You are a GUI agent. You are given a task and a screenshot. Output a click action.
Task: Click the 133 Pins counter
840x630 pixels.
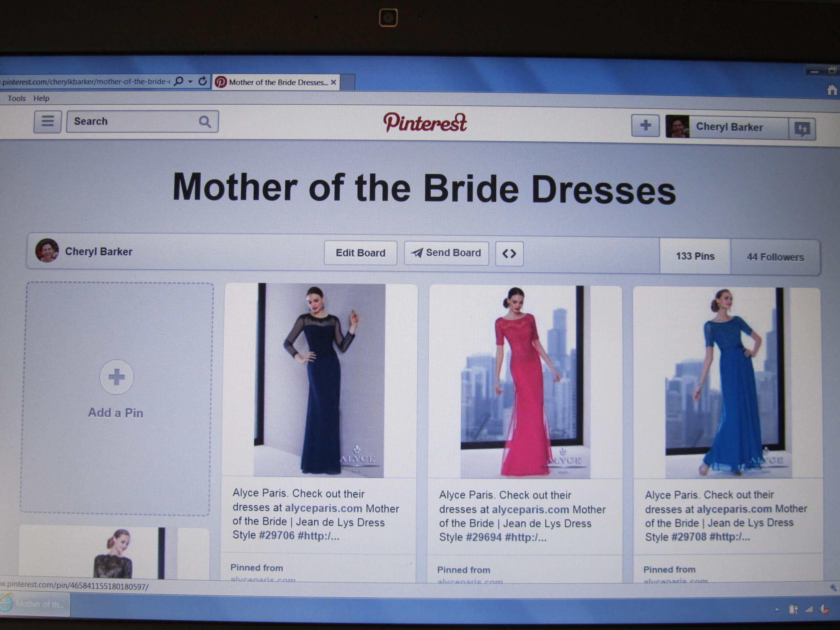point(695,256)
